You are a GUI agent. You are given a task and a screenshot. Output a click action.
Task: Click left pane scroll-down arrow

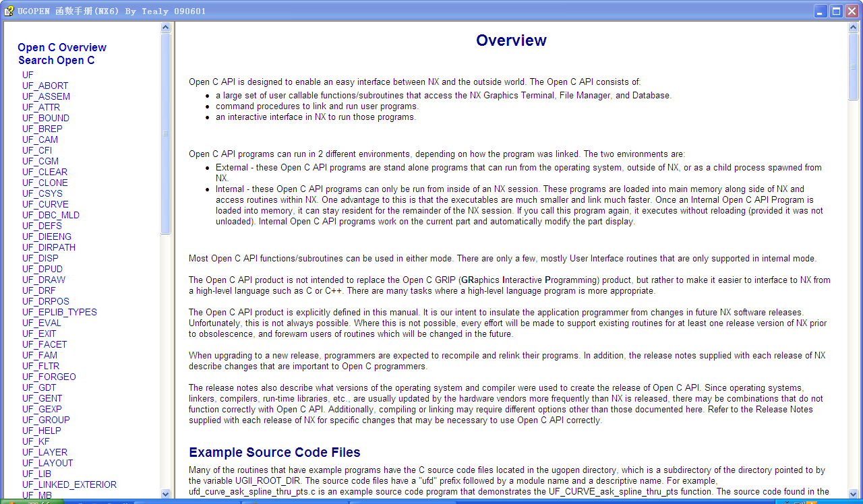click(166, 494)
